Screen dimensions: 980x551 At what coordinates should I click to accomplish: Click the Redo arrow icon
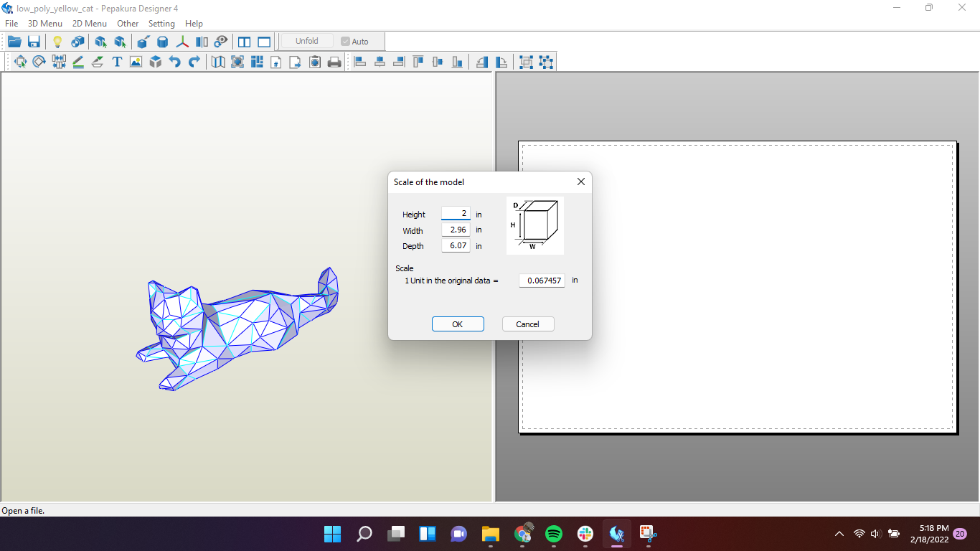coord(192,62)
